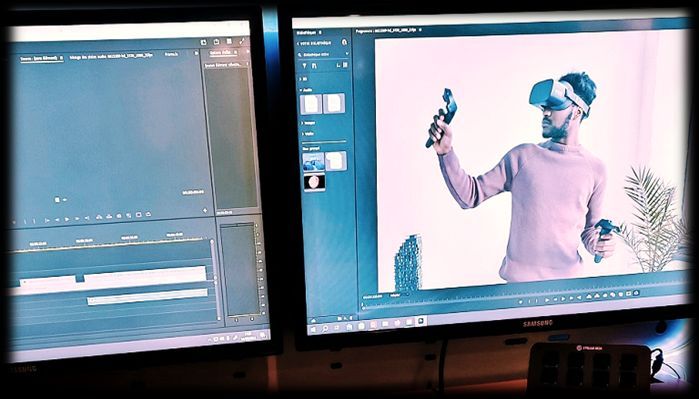Image resolution: width=699 pixels, height=399 pixels.
Task: Select the Source monitor tab on left screen
Action: 42,58
